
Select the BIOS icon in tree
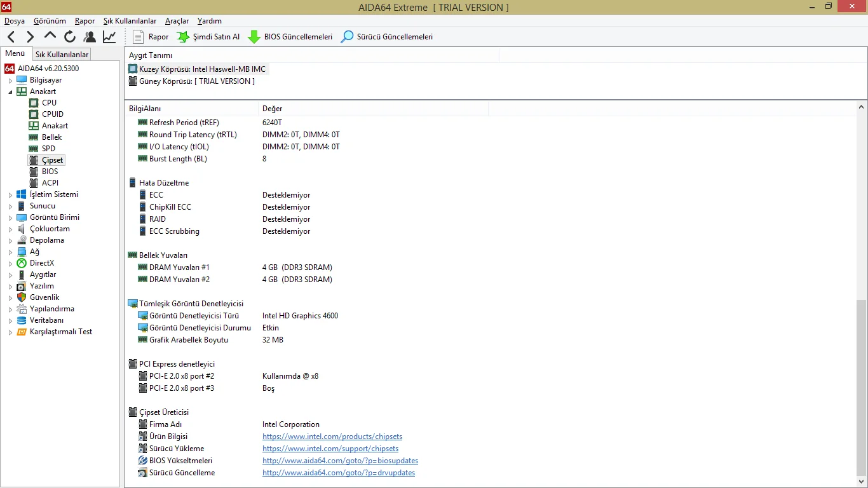34,172
